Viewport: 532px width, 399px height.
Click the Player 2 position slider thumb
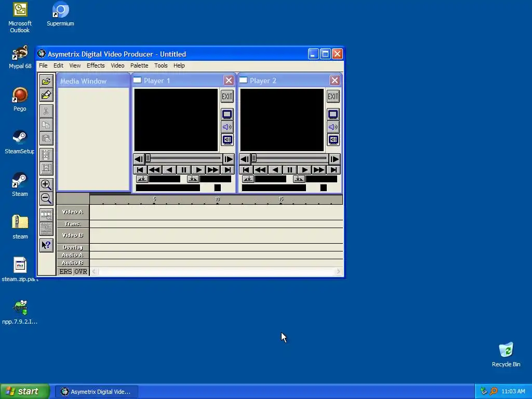click(254, 158)
